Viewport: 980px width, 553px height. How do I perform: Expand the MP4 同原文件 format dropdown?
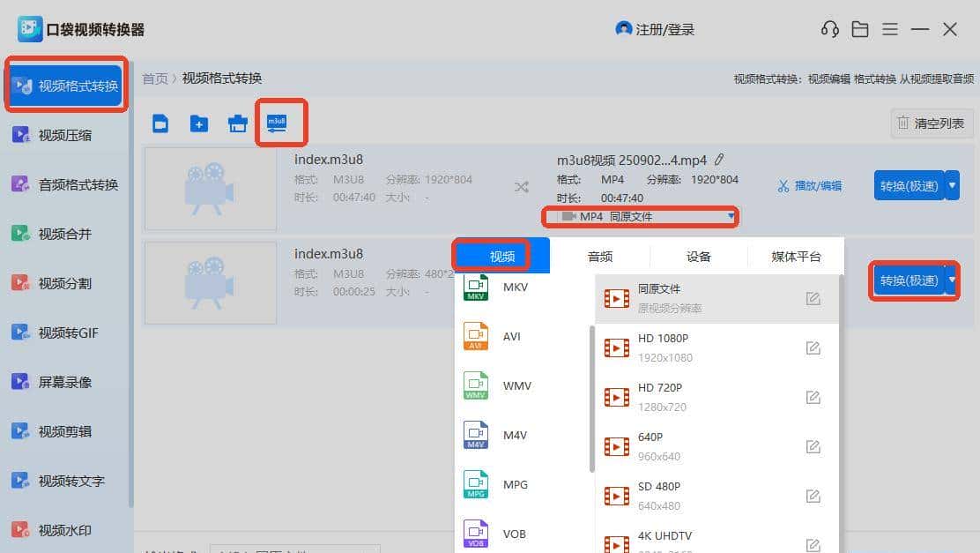pos(640,216)
